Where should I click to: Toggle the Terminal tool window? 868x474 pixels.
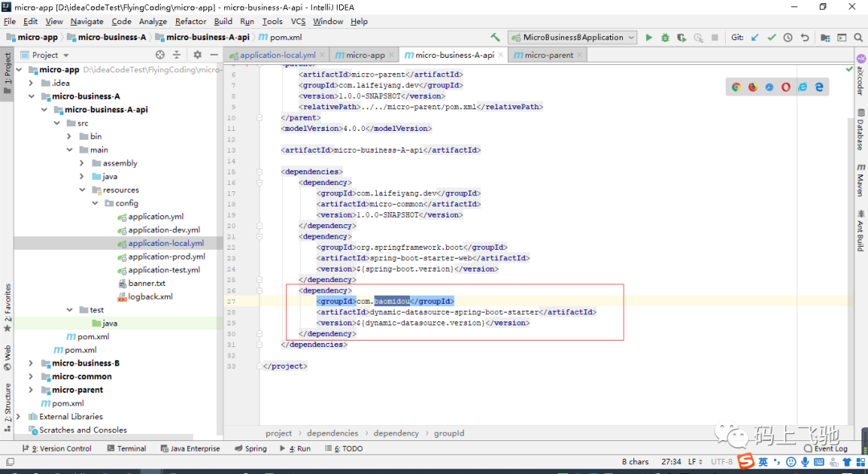(x=126, y=448)
